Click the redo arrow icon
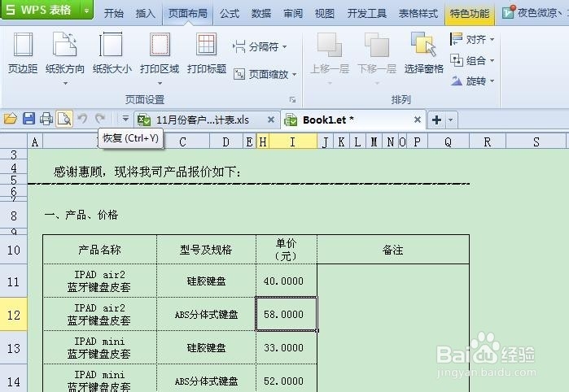Viewport: 569px width, 392px height. tap(100, 119)
